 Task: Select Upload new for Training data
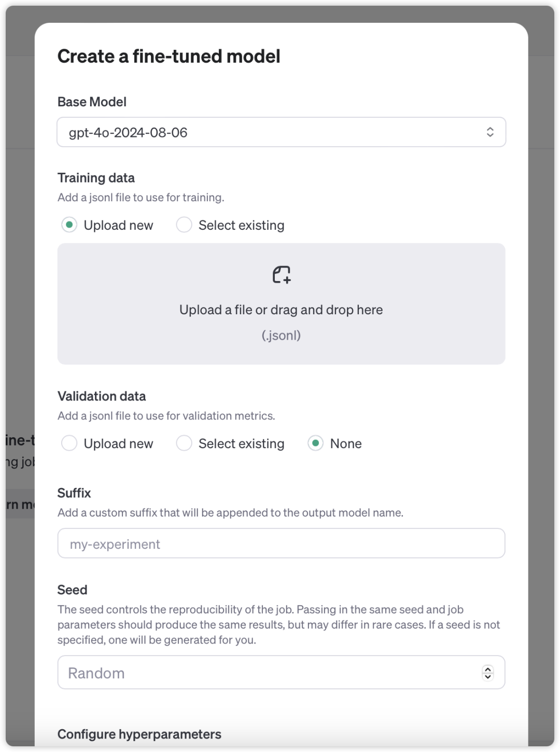pyautogui.click(x=69, y=225)
